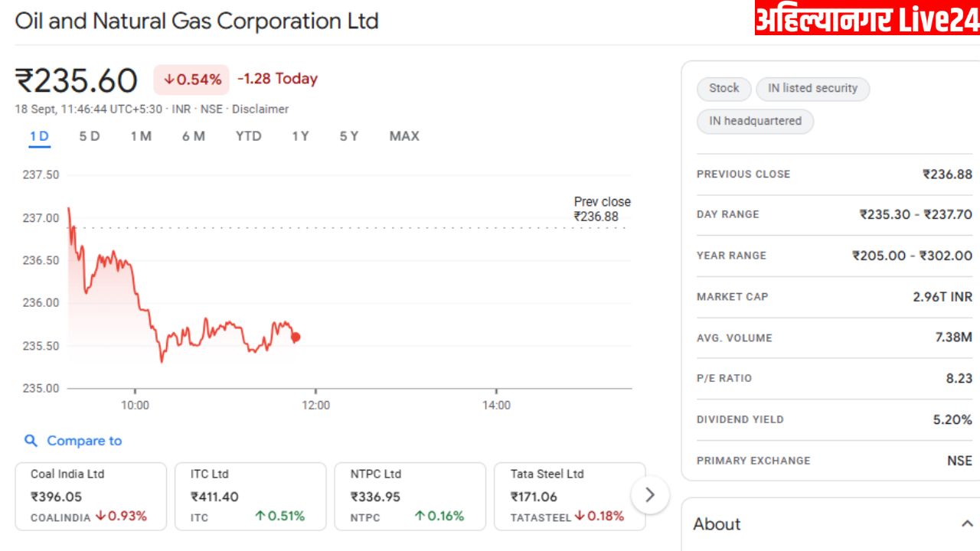Click the next arrow in stock carousel

pyautogui.click(x=650, y=495)
